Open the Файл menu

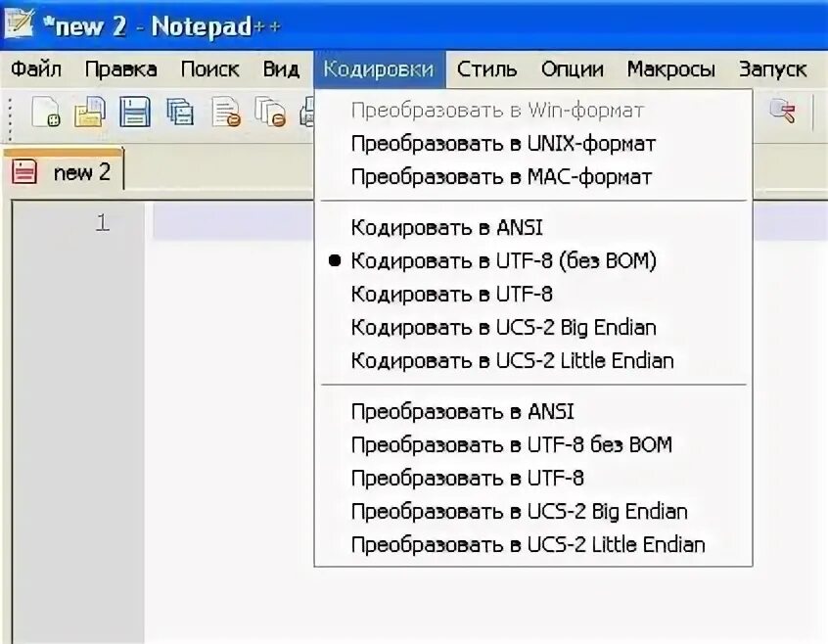click(x=36, y=69)
